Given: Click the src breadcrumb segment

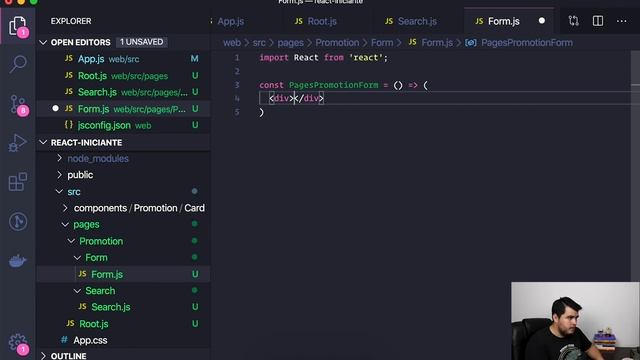Looking at the screenshot, I should (259, 43).
